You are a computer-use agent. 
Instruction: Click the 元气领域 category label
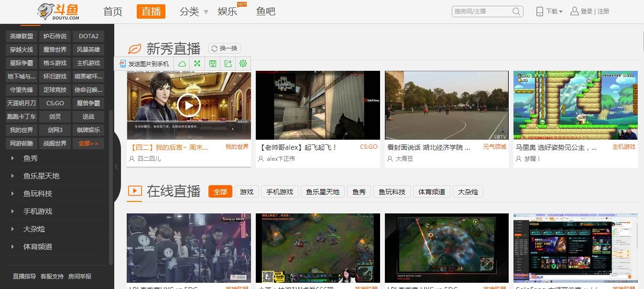click(494, 147)
